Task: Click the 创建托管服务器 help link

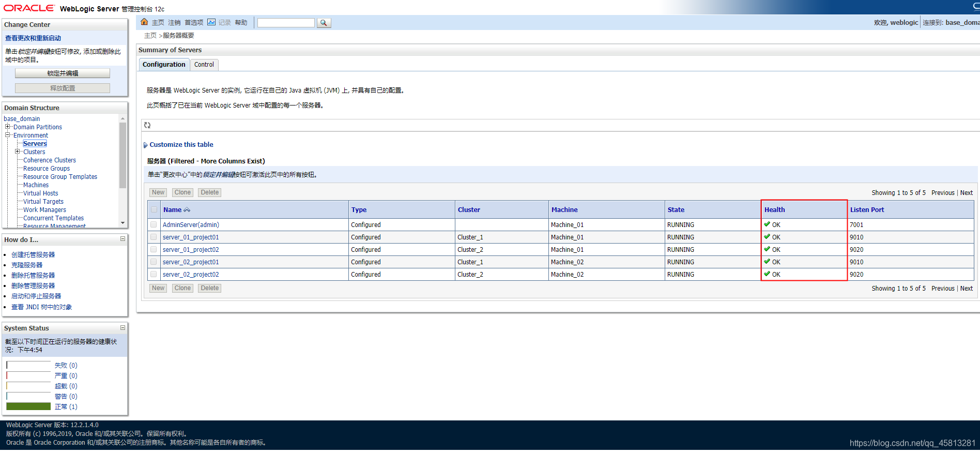Action: [33, 255]
